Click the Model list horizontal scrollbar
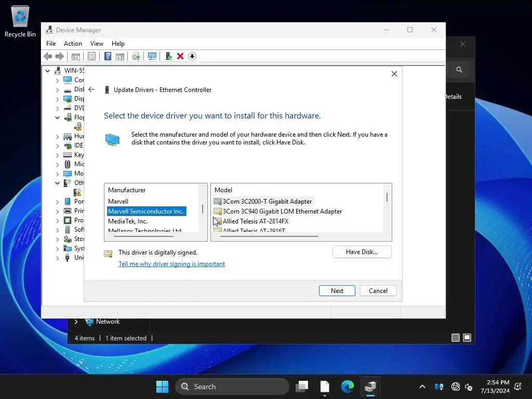The image size is (532, 399). (269, 236)
